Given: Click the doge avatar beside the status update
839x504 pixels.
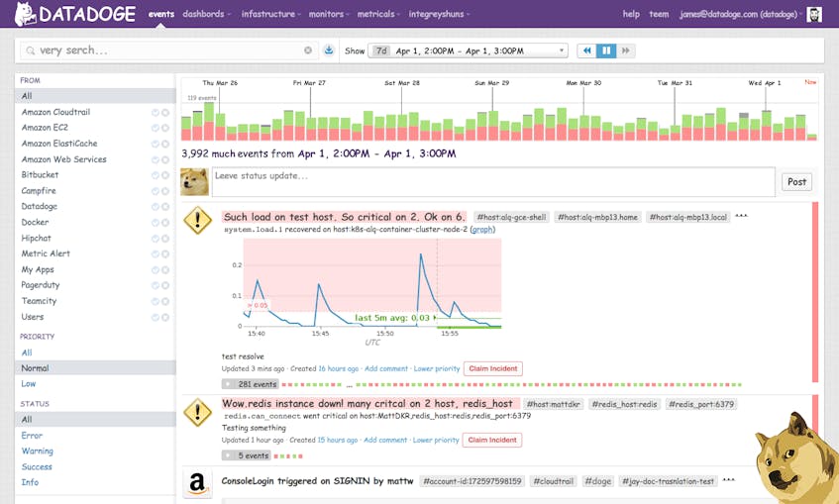Looking at the screenshot, I should click(194, 181).
